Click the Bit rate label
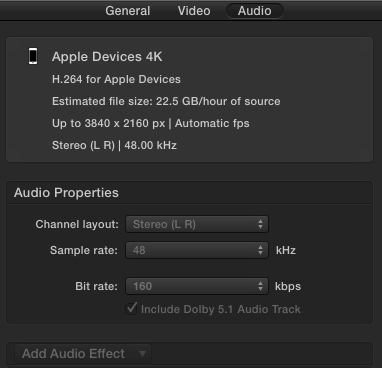382x368 pixels. click(96, 286)
